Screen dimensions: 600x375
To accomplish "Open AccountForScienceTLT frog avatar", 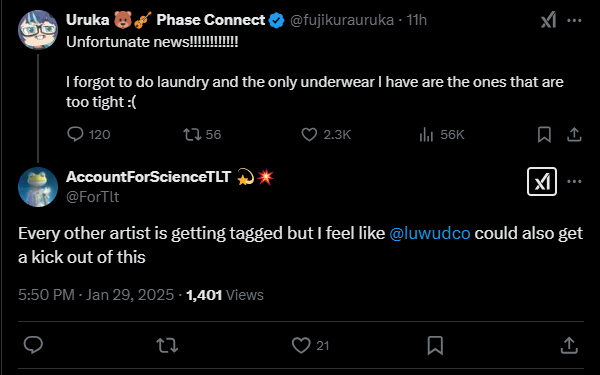I will [x=38, y=187].
